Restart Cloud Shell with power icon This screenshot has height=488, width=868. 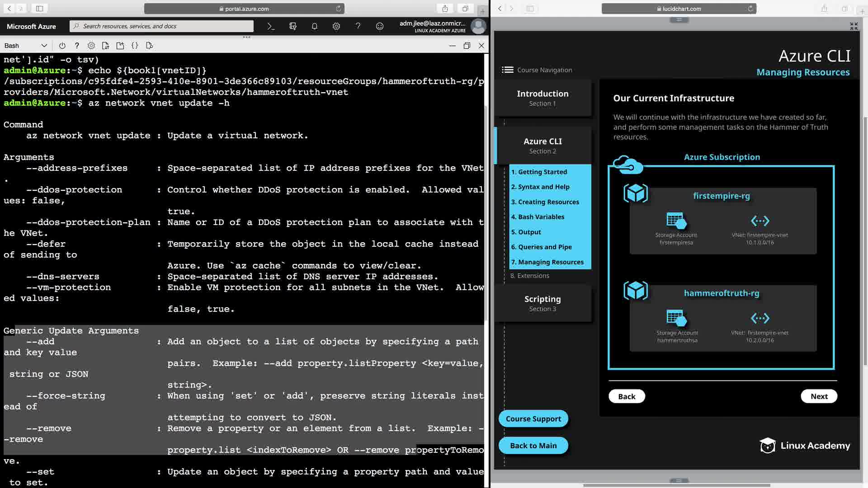click(62, 46)
